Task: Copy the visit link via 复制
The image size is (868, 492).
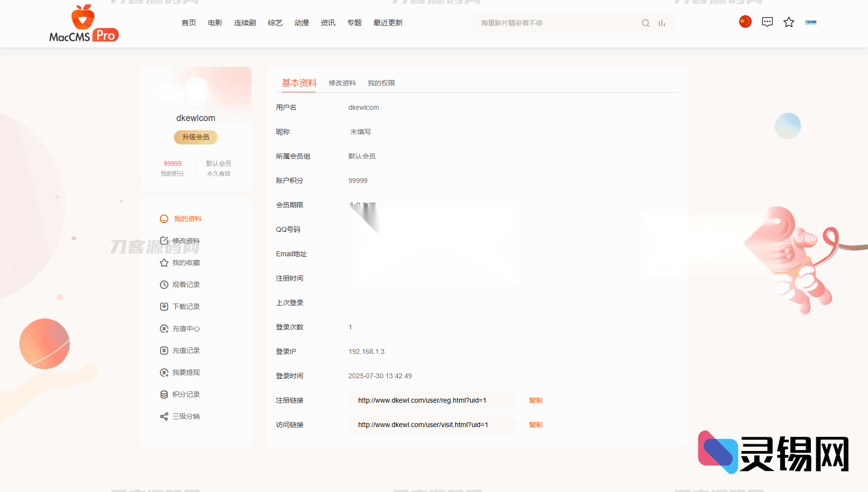Action: coord(535,425)
